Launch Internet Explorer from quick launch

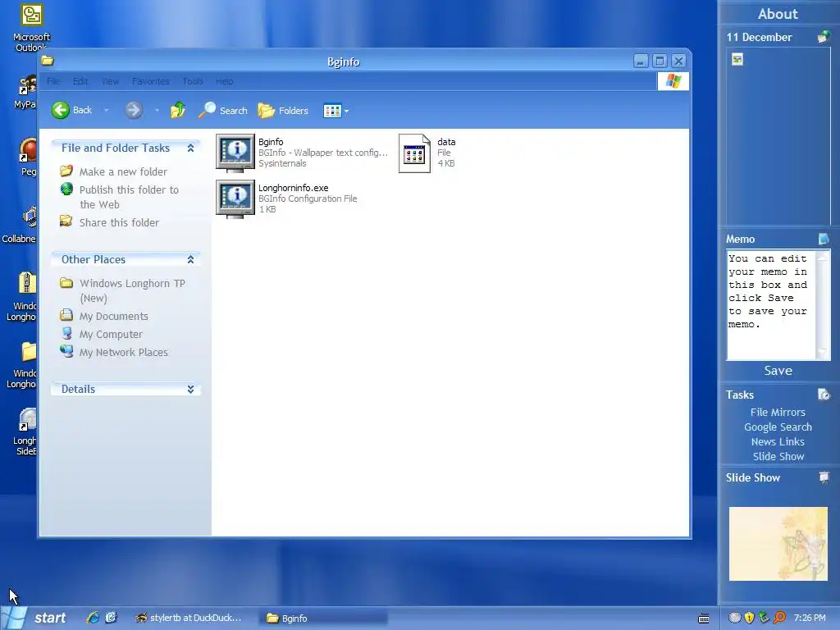coord(93,619)
